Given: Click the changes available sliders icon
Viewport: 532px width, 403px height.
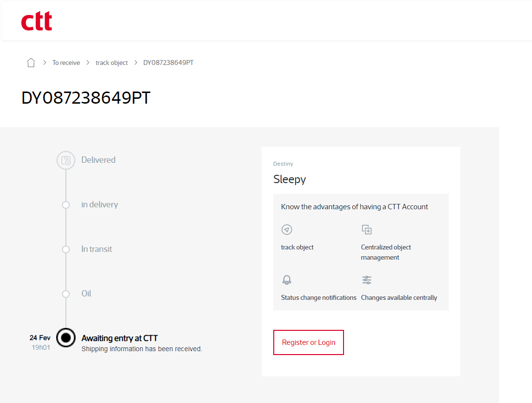Looking at the screenshot, I should 366,280.
